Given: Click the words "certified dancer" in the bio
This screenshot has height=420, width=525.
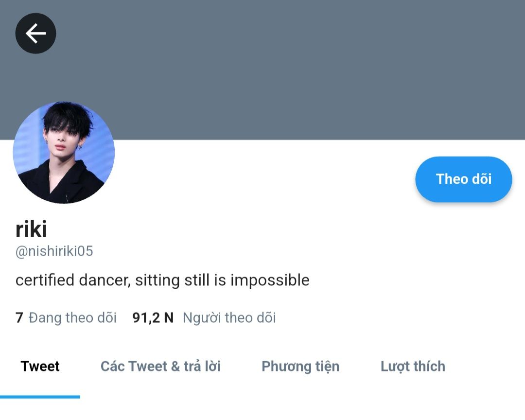Looking at the screenshot, I should tap(72, 280).
